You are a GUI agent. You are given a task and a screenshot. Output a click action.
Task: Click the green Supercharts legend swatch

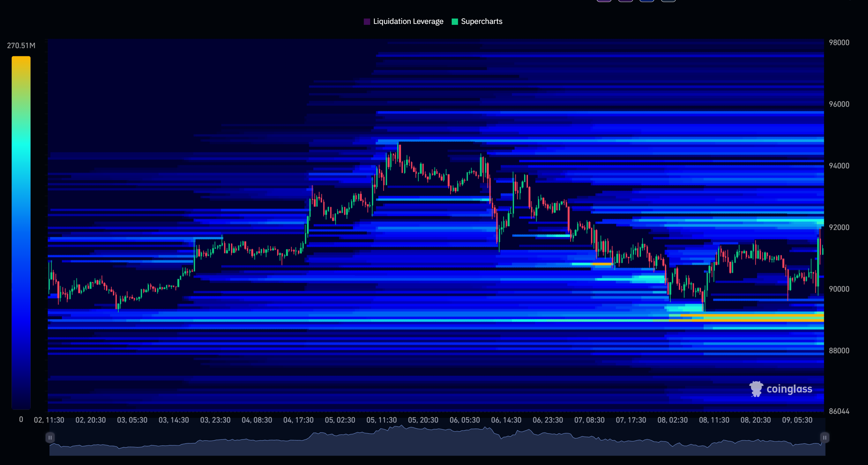click(x=455, y=22)
